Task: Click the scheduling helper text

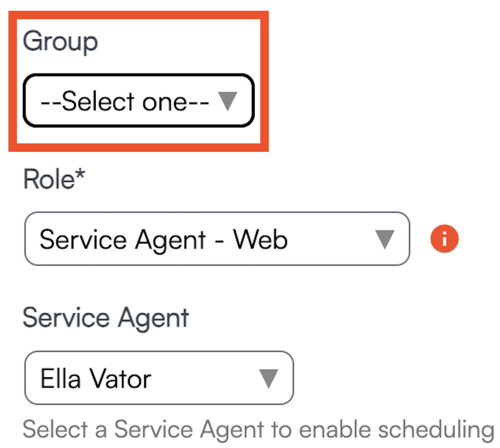Action: (258, 429)
